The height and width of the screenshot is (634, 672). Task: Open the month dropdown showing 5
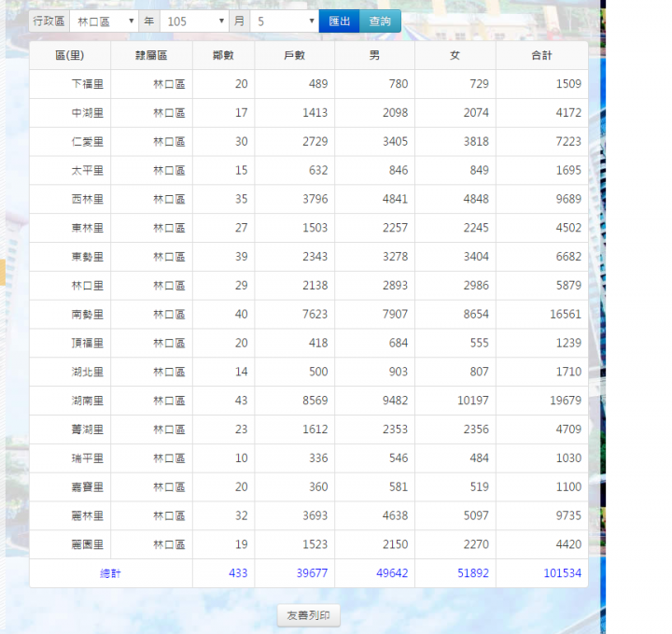[x=285, y=21]
